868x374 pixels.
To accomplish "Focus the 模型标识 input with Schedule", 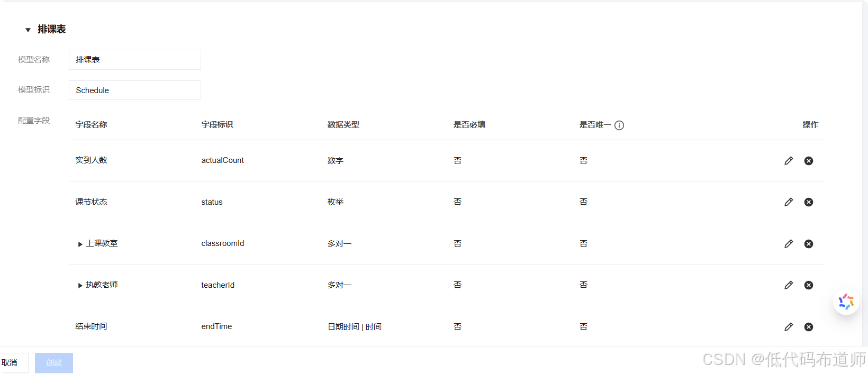I will tap(135, 90).
